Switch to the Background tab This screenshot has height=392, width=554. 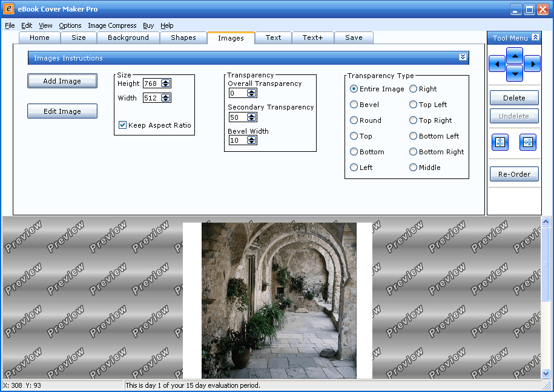[x=128, y=38]
